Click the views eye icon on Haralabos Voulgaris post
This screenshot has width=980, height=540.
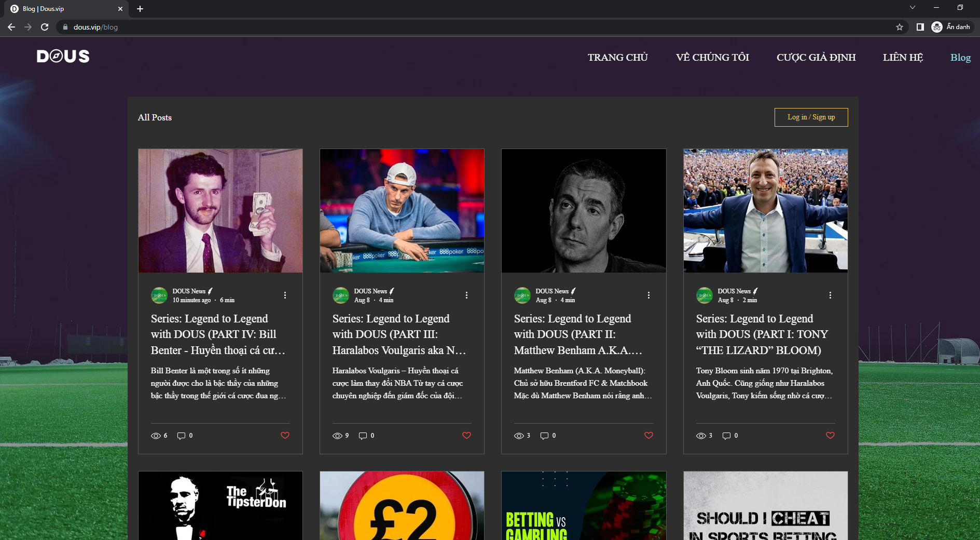tap(337, 436)
